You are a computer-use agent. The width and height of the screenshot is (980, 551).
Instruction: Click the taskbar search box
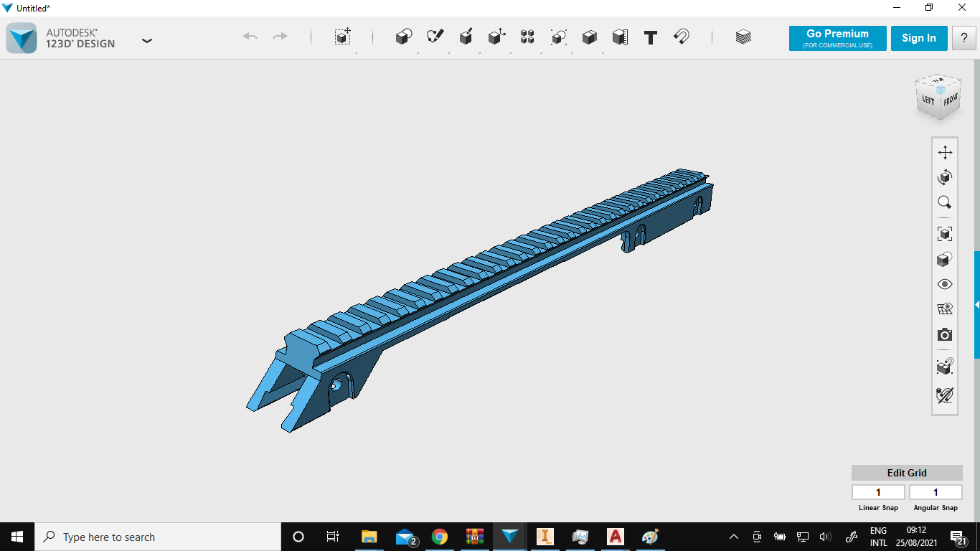pos(158,537)
